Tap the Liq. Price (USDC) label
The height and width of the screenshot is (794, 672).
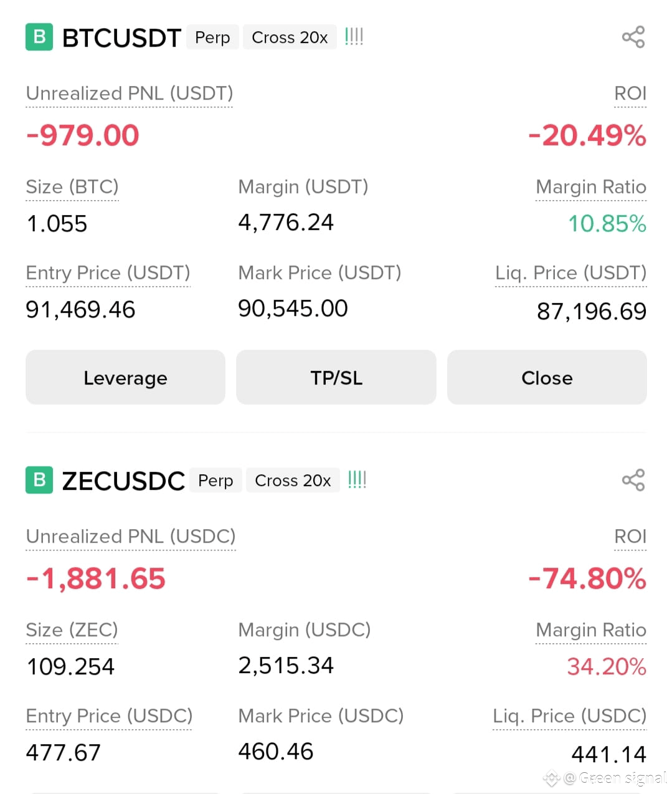570,716
